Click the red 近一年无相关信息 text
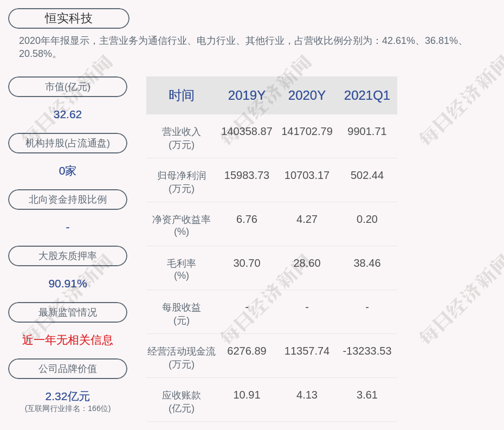 tap(68, 340)
